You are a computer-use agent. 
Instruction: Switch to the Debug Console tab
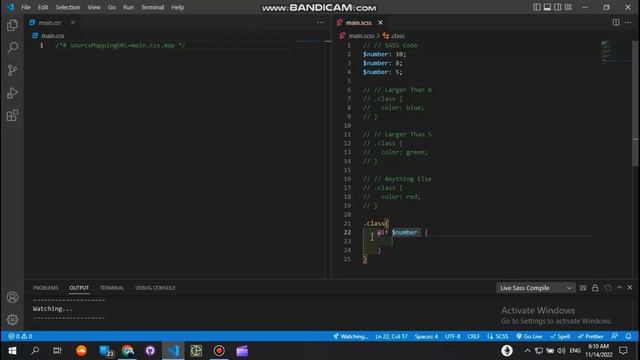(155, 288)
